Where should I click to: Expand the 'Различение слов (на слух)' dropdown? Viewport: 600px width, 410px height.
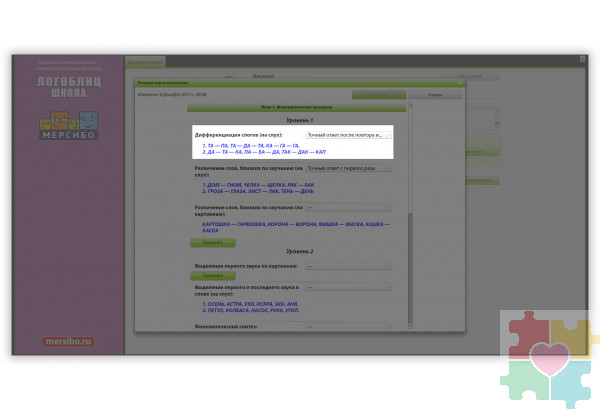347,169
